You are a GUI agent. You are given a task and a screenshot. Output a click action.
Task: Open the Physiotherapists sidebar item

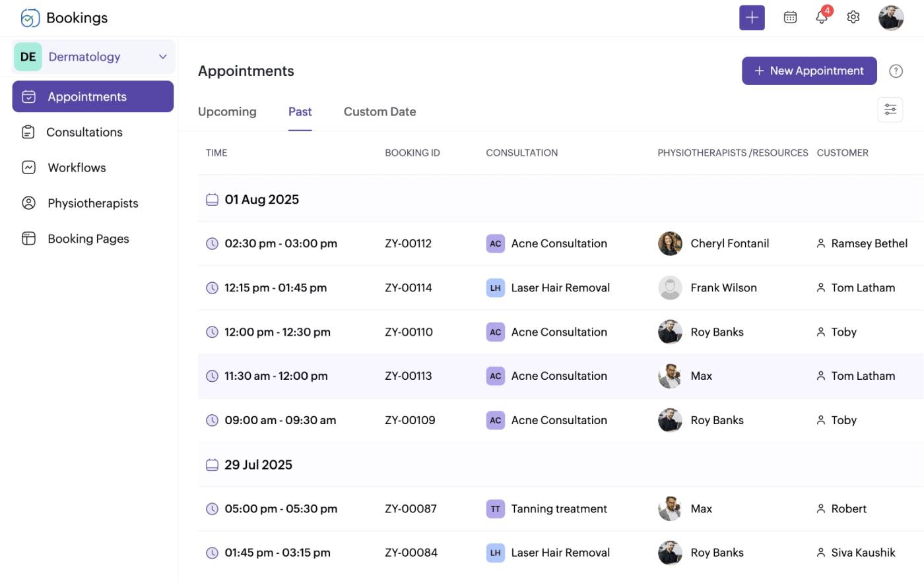tap(92, 203)
